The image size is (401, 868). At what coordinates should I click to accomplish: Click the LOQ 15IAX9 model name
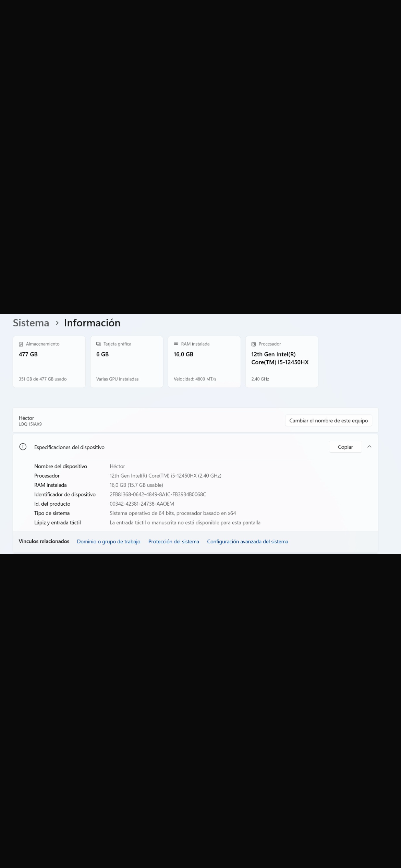pyautogui.click(x=30, y=424)
